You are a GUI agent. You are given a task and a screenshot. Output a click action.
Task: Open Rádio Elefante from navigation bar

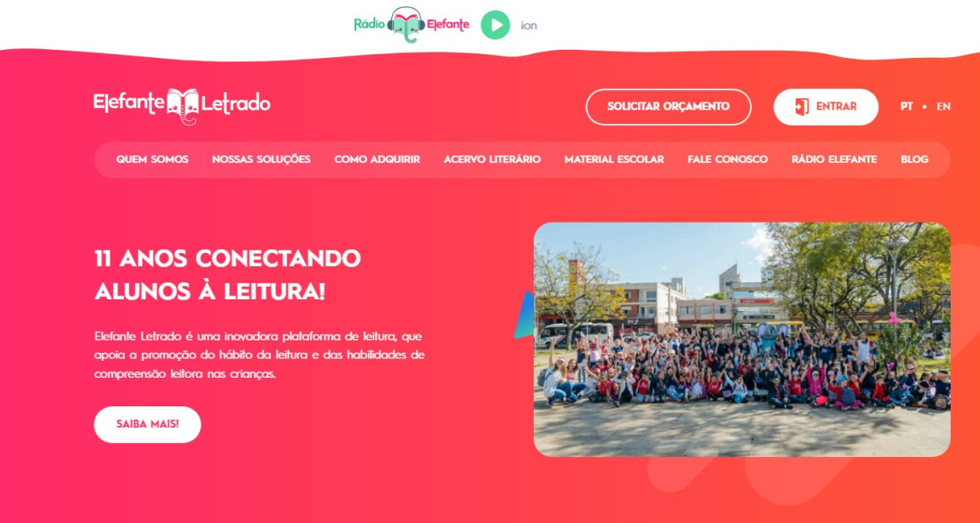click(x=834, y=159)
